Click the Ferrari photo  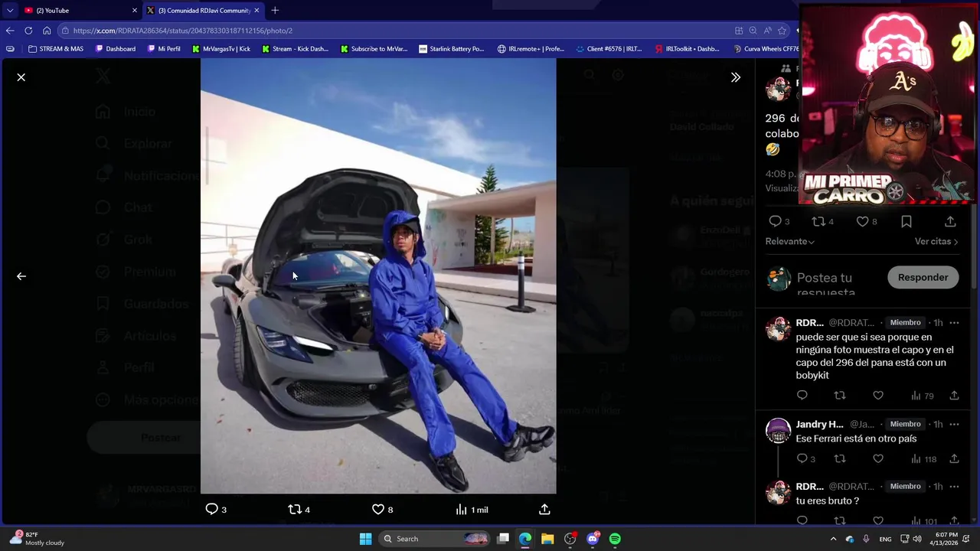378,275
